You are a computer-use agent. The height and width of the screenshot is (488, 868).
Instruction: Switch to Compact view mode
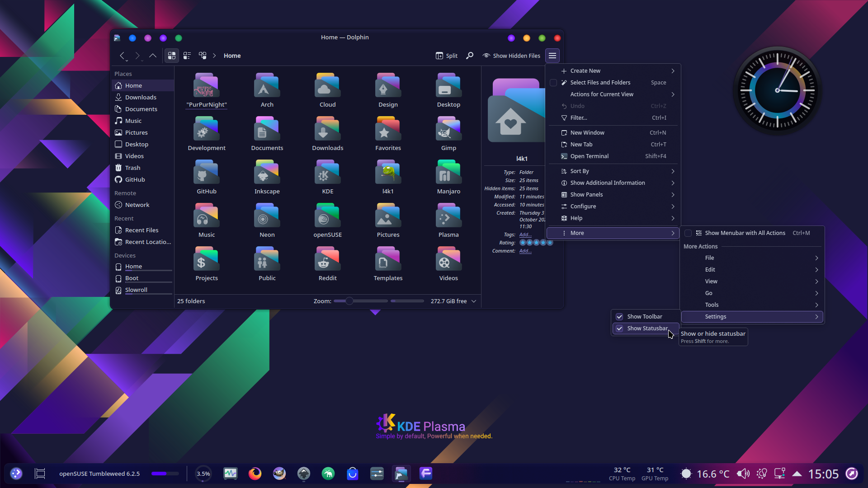[187, 56]
